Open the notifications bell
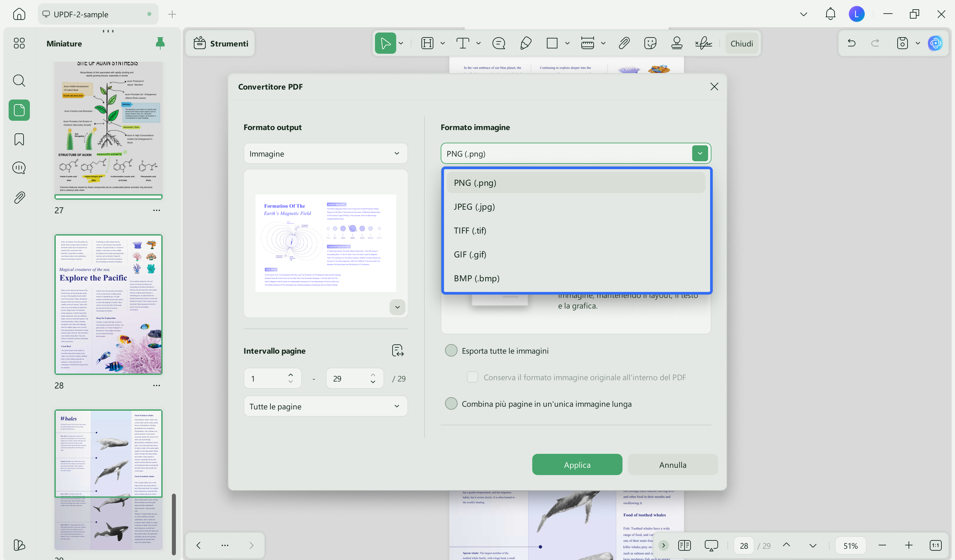This screenshot has width=955, height=560. click(830, 14)
